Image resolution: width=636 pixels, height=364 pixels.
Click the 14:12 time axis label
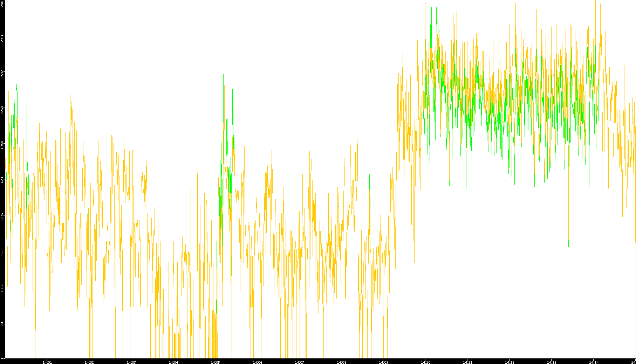[510, 362]
